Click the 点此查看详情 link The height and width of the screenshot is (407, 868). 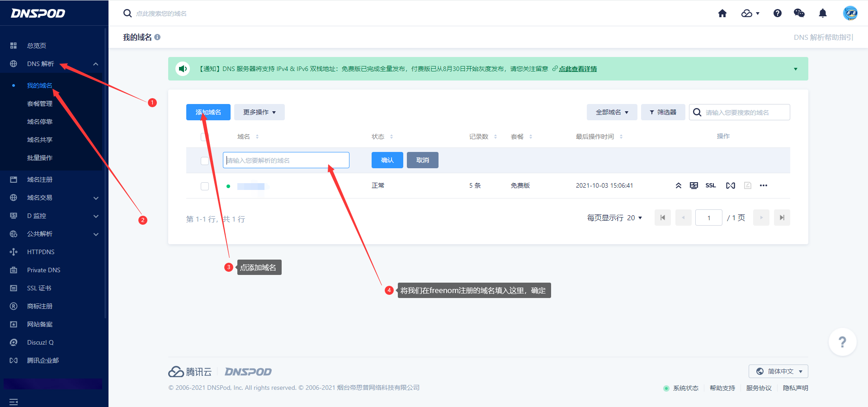pos(577,69)
